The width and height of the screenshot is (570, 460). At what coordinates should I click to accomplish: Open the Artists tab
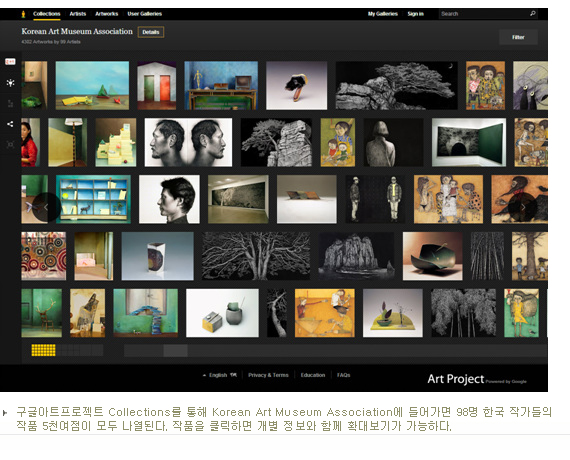[x=78, y=14]
